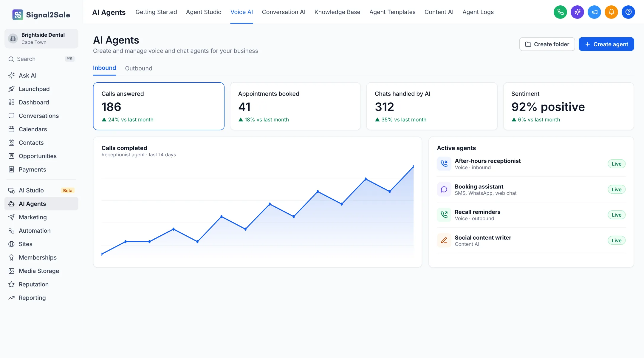Click the Reporting trend line icon
The width and height of the screenshot is (644, 358).
pyautogui.click(x=11, y=298)
